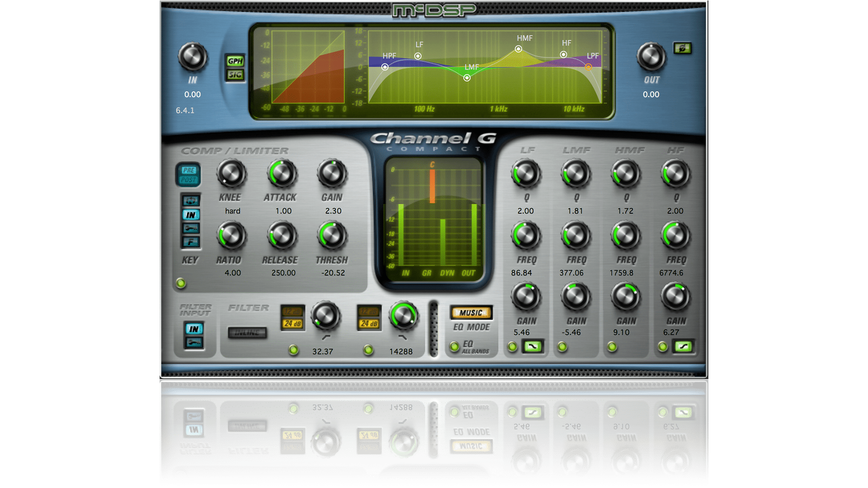Viewport: 868px width, 488px height.
Task: Toggle the PRE/POST compressor position switch
Action: (189, 175)
